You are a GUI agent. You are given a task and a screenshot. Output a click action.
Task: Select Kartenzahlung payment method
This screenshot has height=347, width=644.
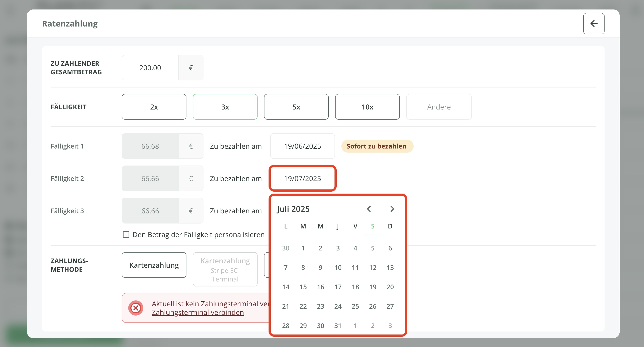click(x=154, y=265)
